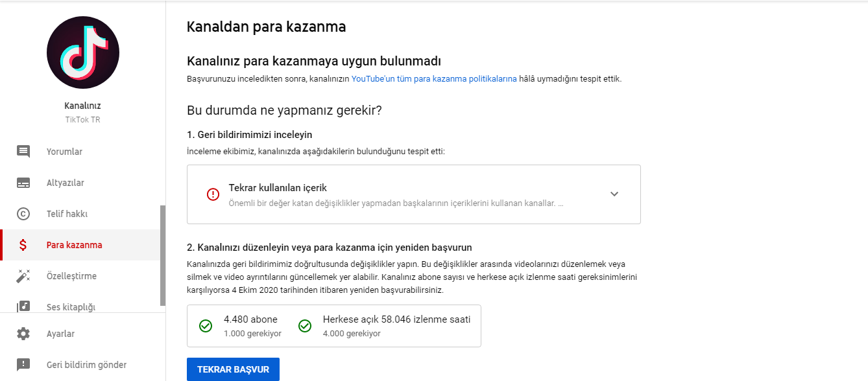Open Yorumlar comments icon in sidebar
This screenshot has height=381, width=868.
click(23, 152)
